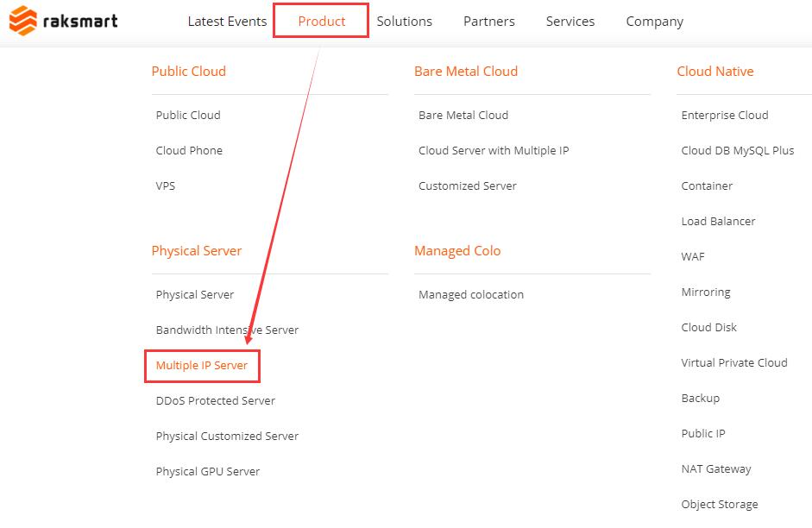Click the raksmart logo icon

coord(23,21)
